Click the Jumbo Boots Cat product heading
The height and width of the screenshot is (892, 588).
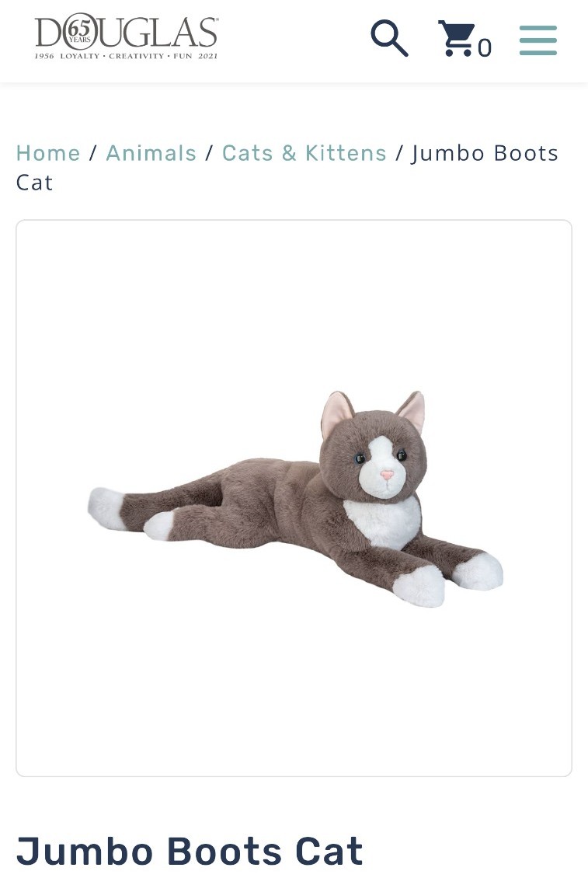(190, 851)
